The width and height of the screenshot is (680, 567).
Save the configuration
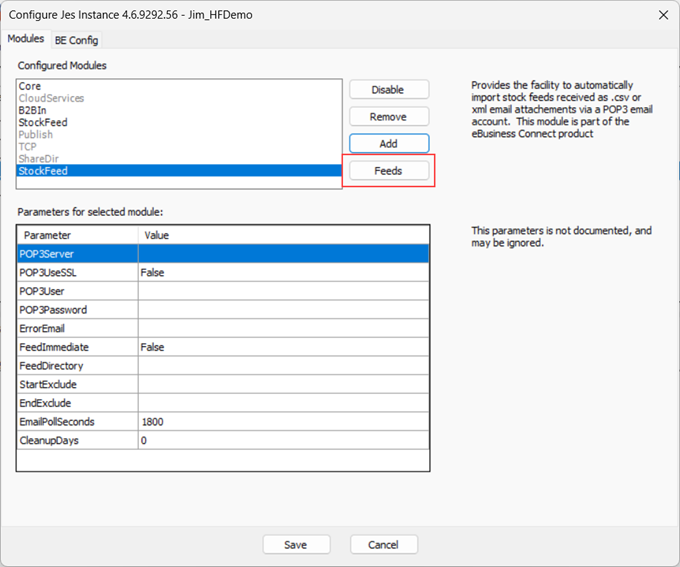296,545
